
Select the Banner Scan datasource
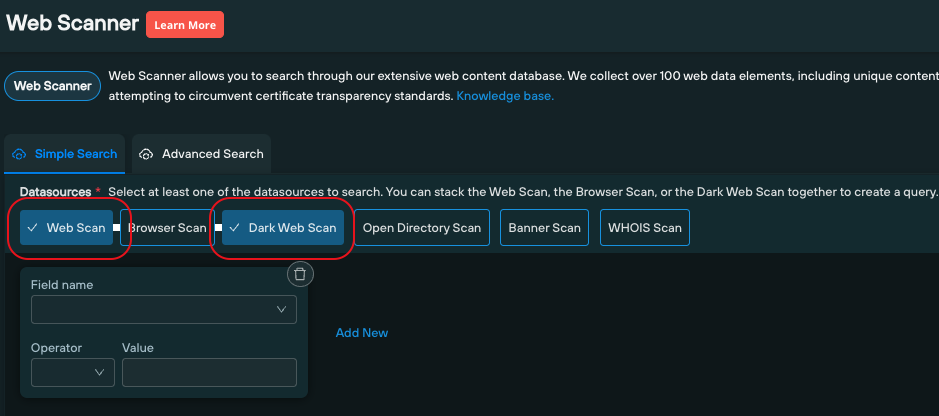click(x=544, y=228)
